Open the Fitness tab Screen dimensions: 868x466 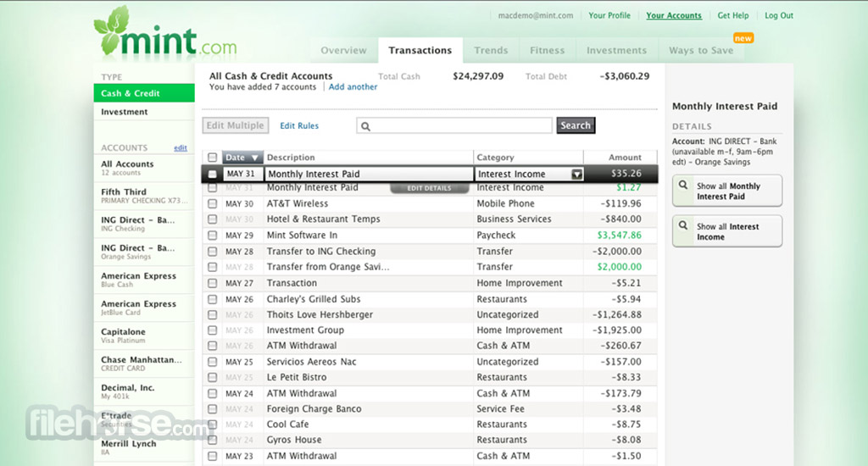[547, 50]
